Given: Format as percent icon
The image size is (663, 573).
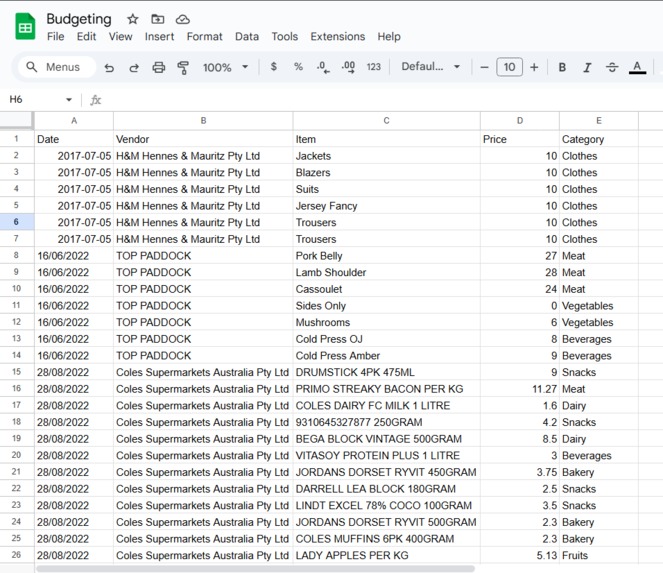Looking at the screenshot, I should coord(298,67).
